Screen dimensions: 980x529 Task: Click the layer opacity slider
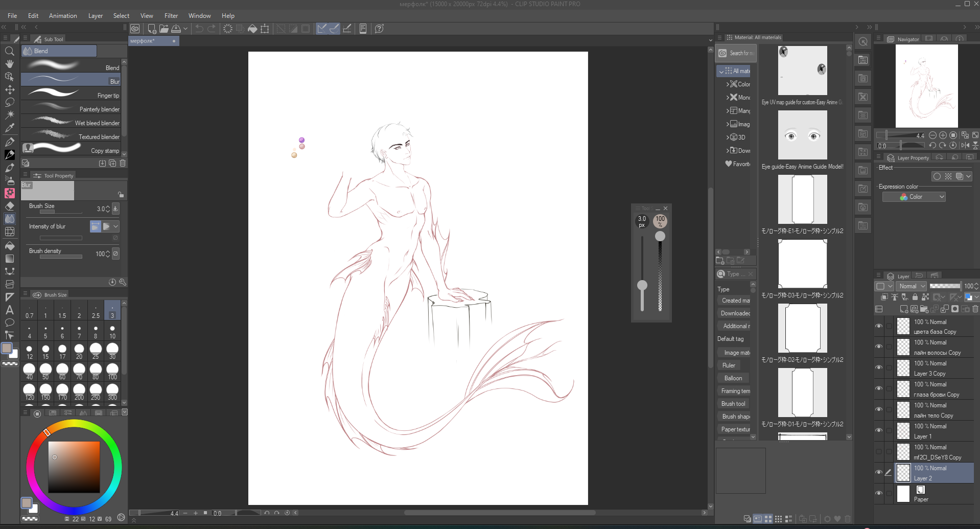click(x=945, y=286)
